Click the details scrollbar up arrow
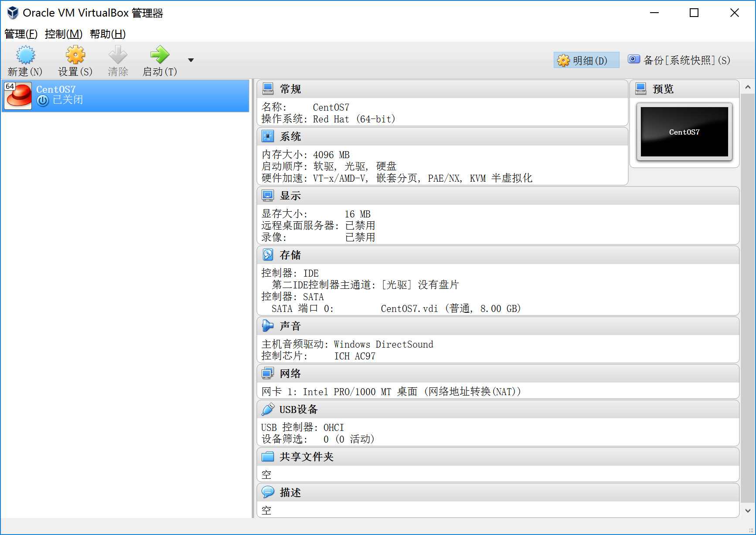This screenshot has width=756, height=535. [748, 87]
